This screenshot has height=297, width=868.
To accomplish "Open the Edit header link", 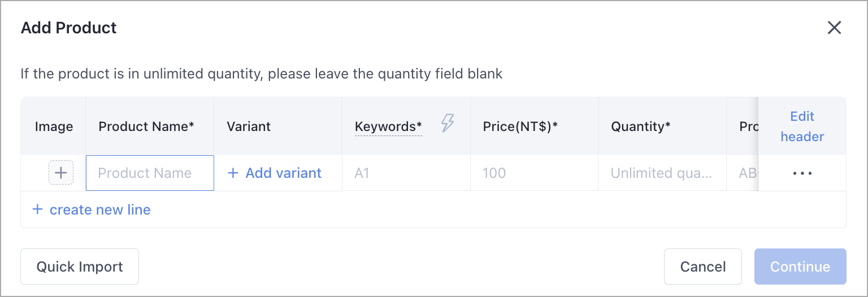I will [x=802, y=126].
